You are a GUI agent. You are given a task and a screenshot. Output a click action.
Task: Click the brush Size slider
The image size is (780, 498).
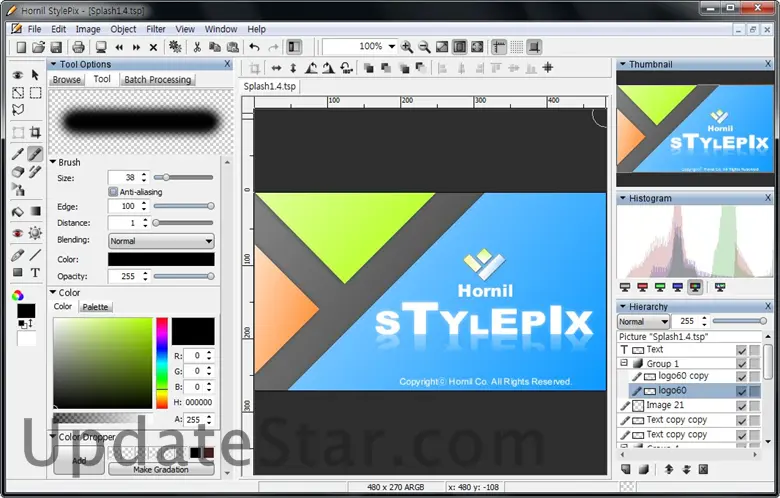(184, 178)
